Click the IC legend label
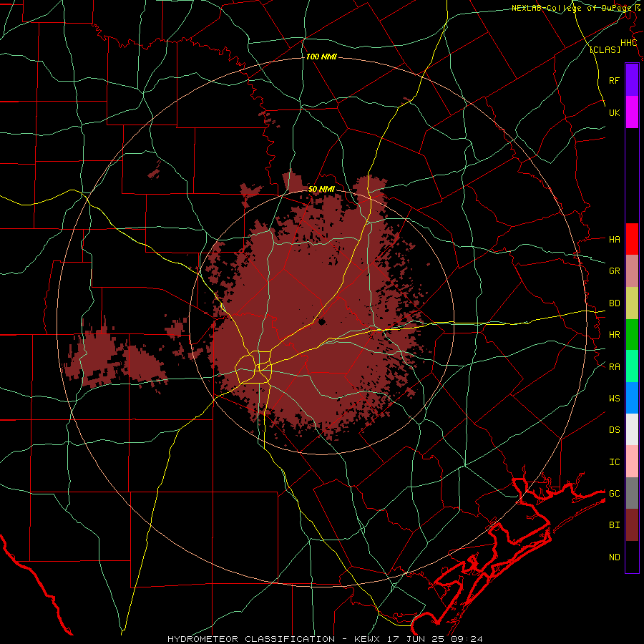This screenshot has height=644, width=644. tap(614, 462)
